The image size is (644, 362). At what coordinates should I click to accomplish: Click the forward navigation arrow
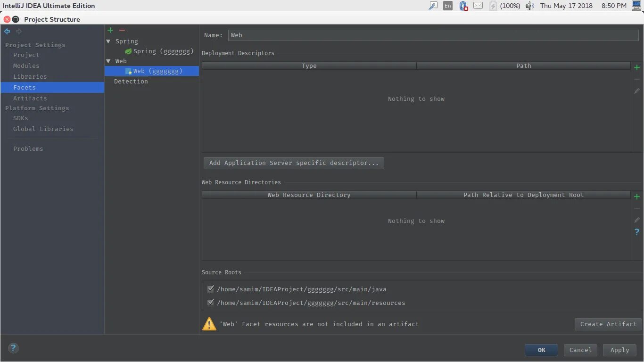click(x=19, y=32)
